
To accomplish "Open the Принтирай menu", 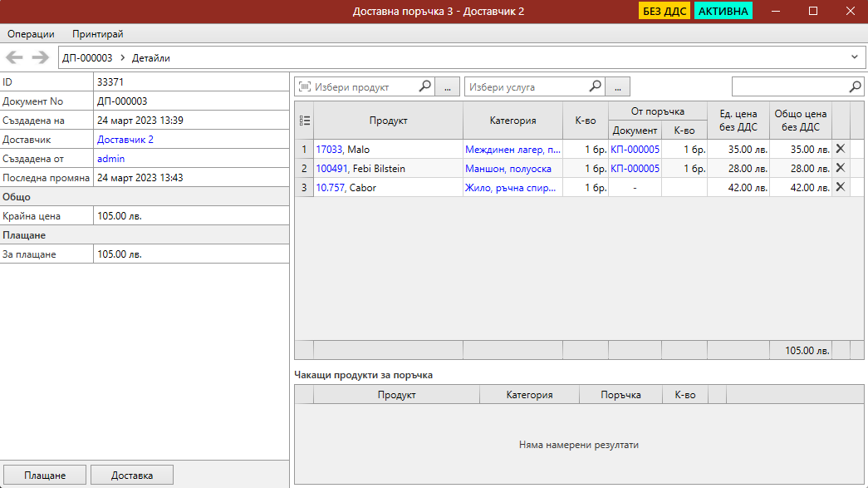I will [x=97, y=34].
